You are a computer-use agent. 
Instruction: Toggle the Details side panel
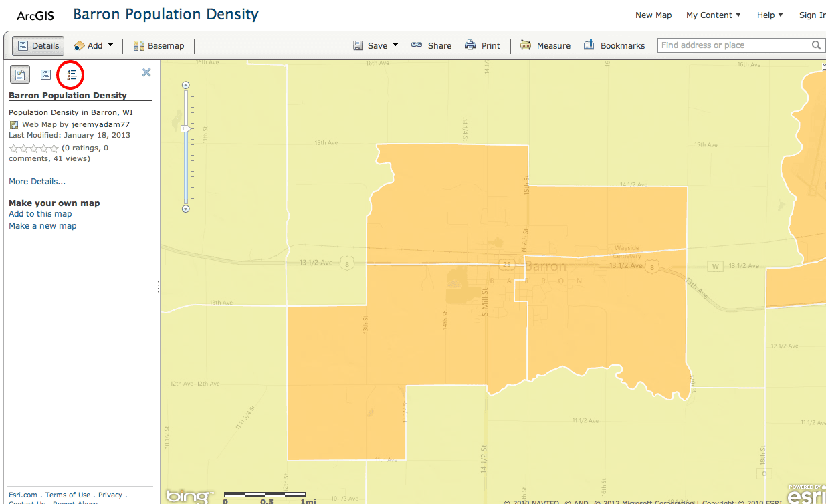point(38,45)
